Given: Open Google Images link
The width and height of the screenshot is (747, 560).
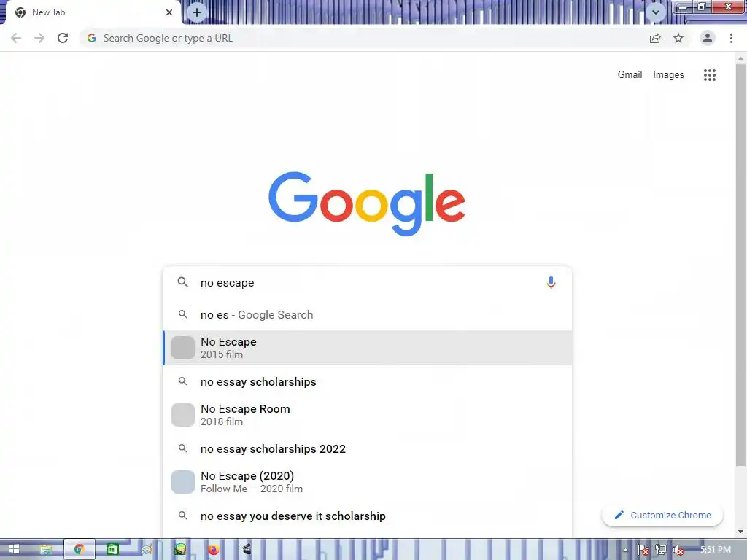Looking at the screenshot, I should tap(668, 75).
